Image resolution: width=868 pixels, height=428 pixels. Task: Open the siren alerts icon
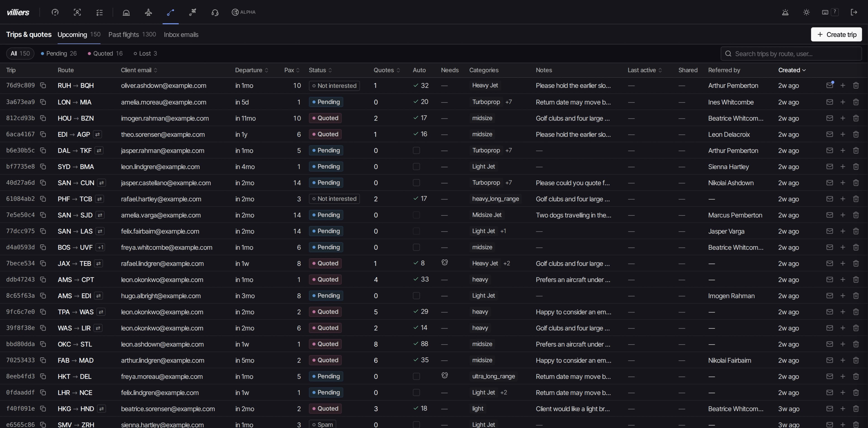click(785, 12)
